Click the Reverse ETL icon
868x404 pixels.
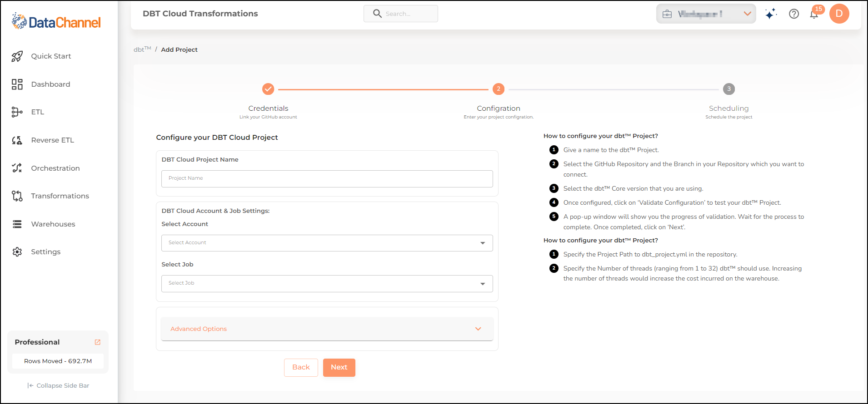(17, 140)
